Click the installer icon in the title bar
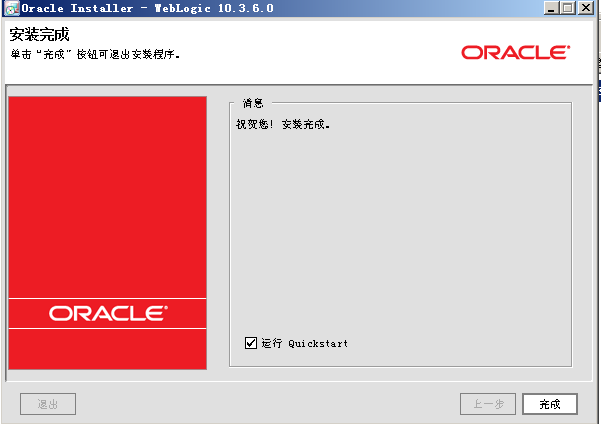 click(x=11, y=8)
